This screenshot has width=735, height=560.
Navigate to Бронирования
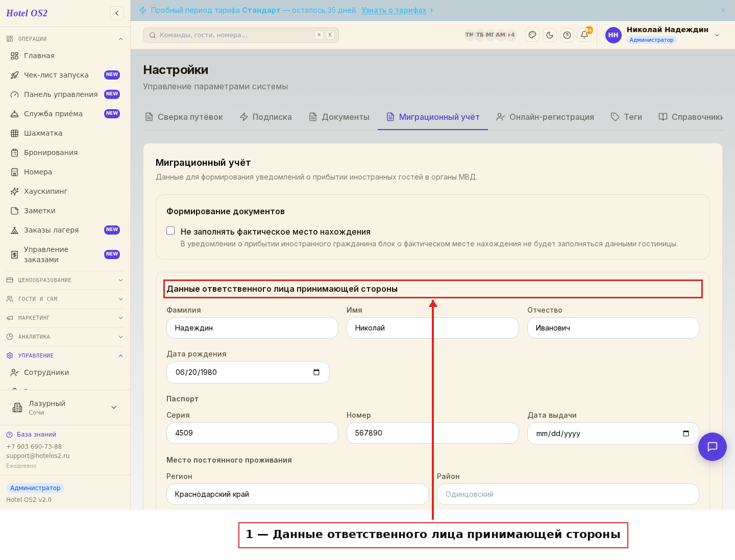(65, 152)
